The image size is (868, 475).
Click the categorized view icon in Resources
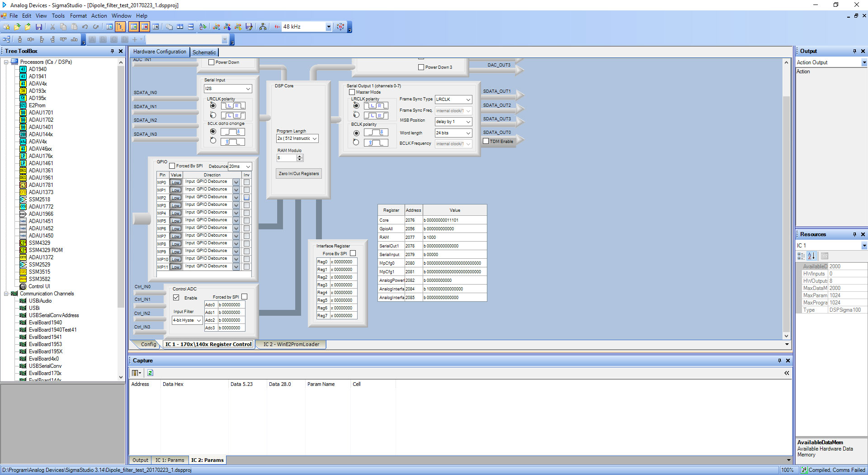[x=801, y=256]
